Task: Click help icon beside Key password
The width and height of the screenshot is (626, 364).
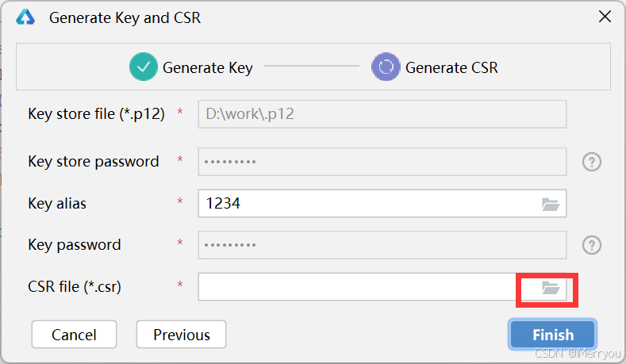Action: (x=591, y=245)
